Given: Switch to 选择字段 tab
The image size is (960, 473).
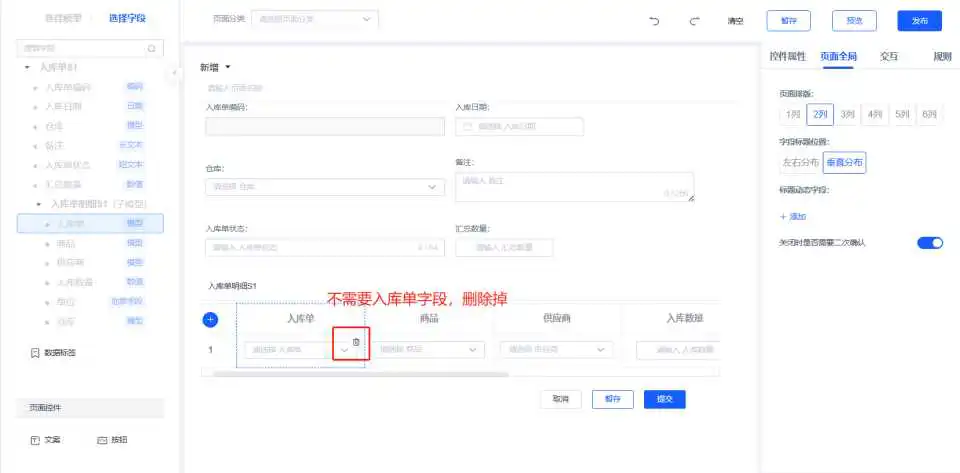Looking at the screenshot, I should tap(127, 18).
